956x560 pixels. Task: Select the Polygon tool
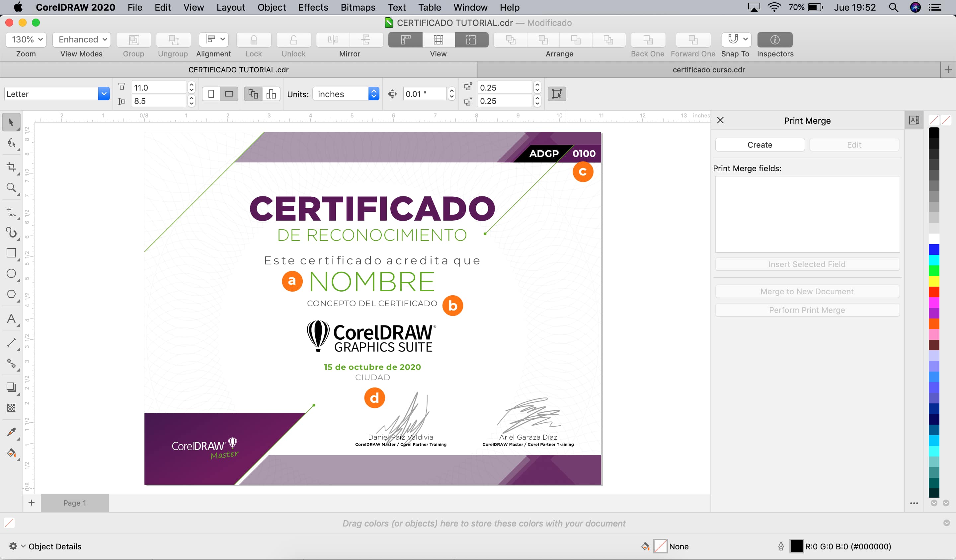tap(11, 294)
